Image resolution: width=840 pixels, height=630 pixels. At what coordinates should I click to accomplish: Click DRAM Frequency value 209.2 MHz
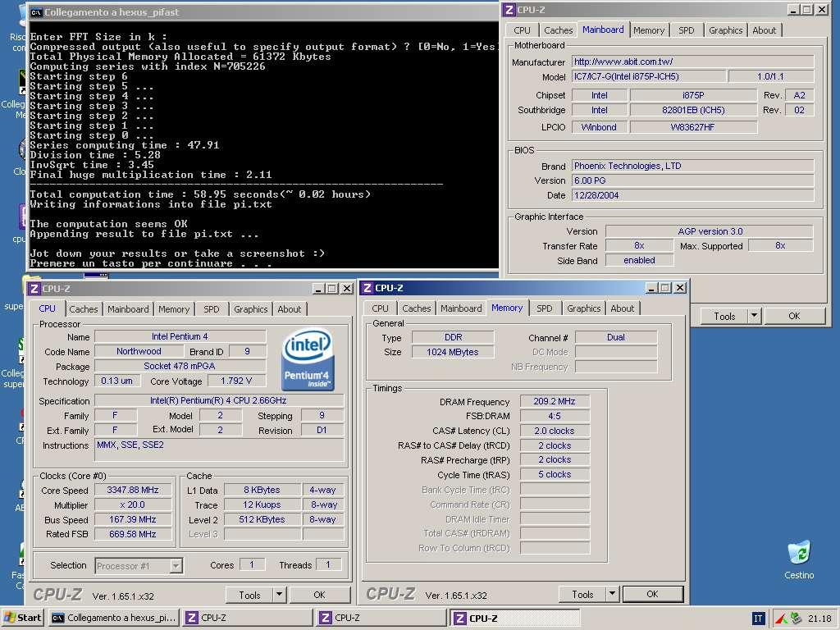pyautogui.click(x=555, y=401)
